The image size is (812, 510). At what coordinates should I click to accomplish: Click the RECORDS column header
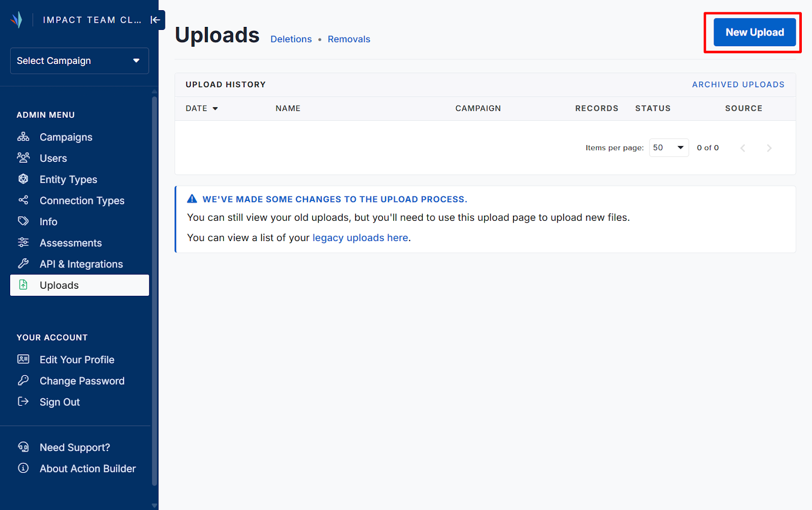(x=597, y=109)
